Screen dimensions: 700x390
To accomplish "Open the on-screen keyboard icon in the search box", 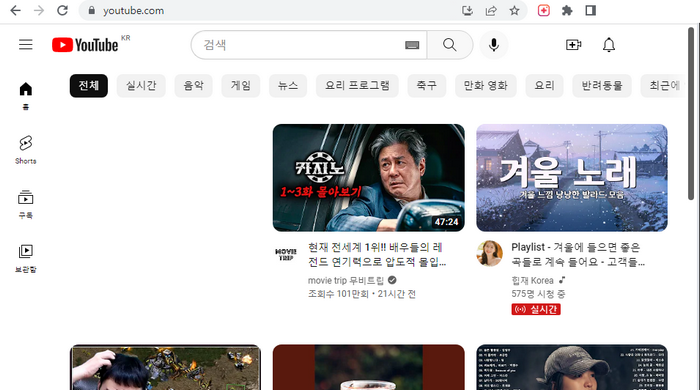I will pyautogui.click(x=412, y=45).
